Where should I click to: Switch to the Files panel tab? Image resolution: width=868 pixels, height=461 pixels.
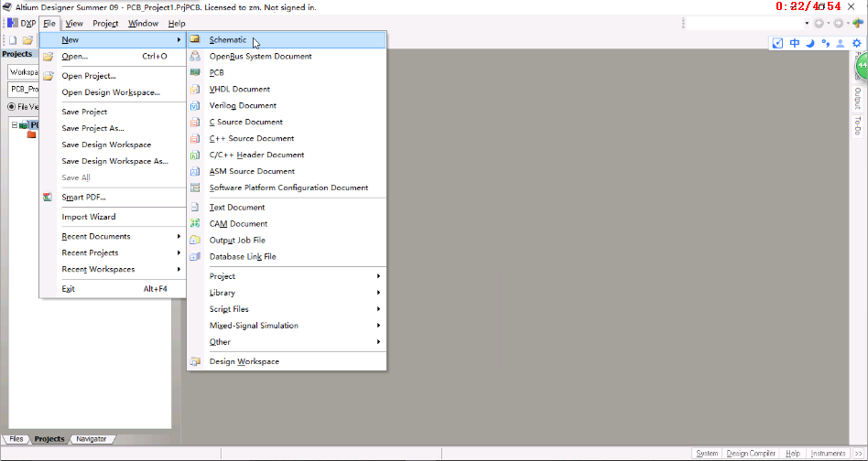pyautogui.click(x=16, y=439)
